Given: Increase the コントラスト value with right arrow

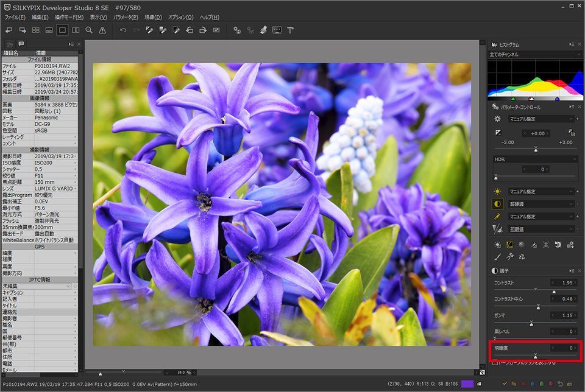Looking at the screenshot, I should tap(576, 283).
